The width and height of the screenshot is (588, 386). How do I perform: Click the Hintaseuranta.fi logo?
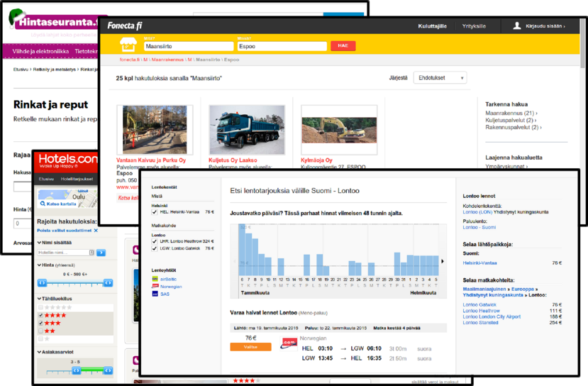(56, 21)
